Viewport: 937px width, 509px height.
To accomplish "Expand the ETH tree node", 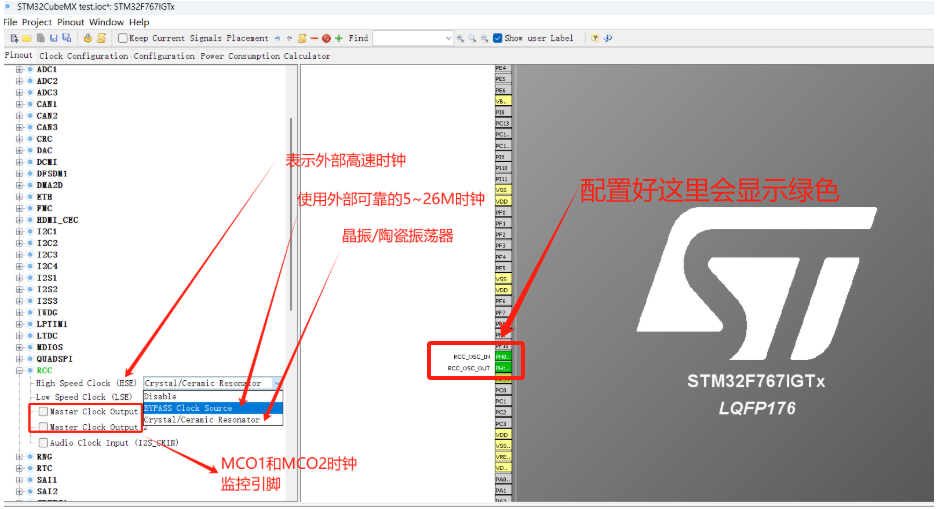I will coord(20,197).
